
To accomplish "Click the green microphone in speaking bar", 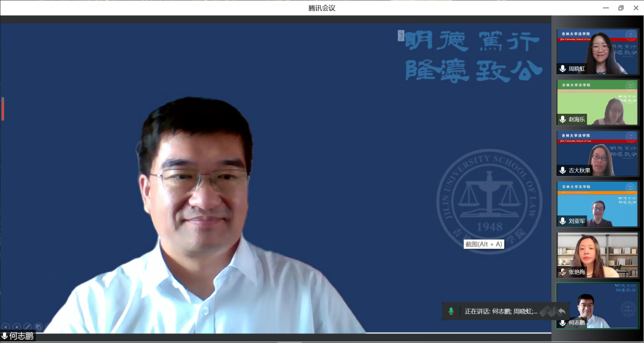I will pos(451,311).
